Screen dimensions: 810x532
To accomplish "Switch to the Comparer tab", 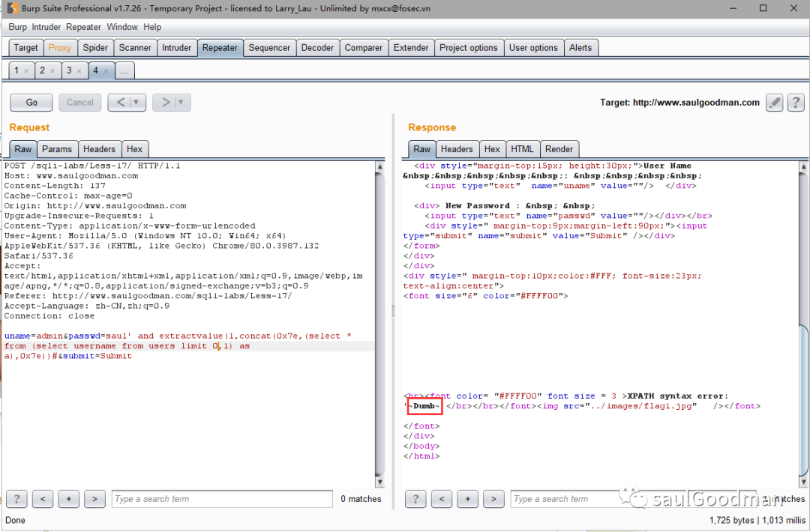I will tap(364, 47).
